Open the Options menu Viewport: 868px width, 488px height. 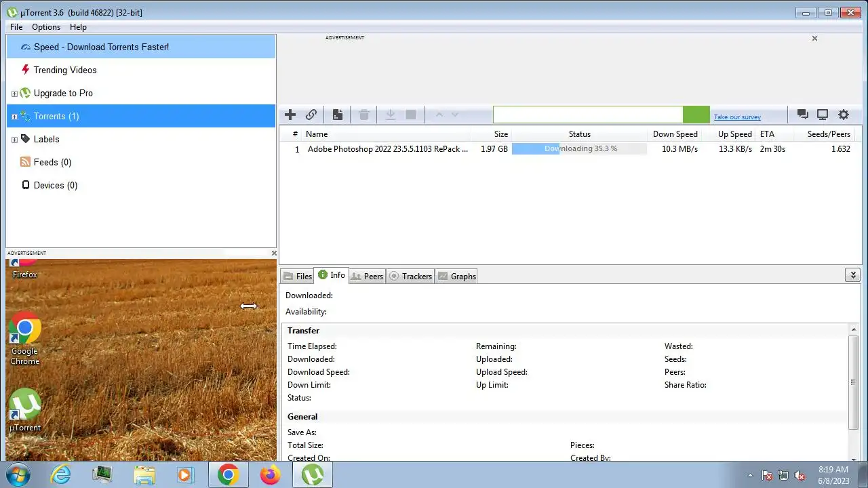click(x=46, y=27)
